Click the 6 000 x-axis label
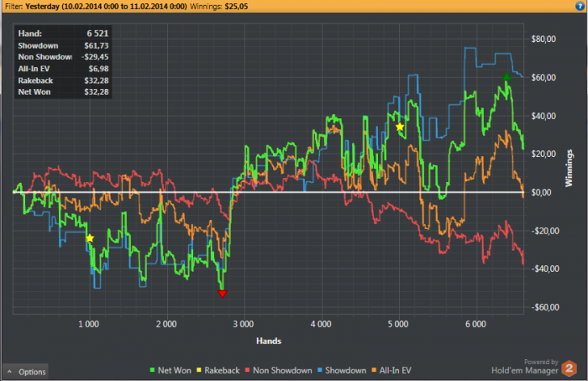The width and height of the screenshot is (588, 381). click(x=476, y=324)
